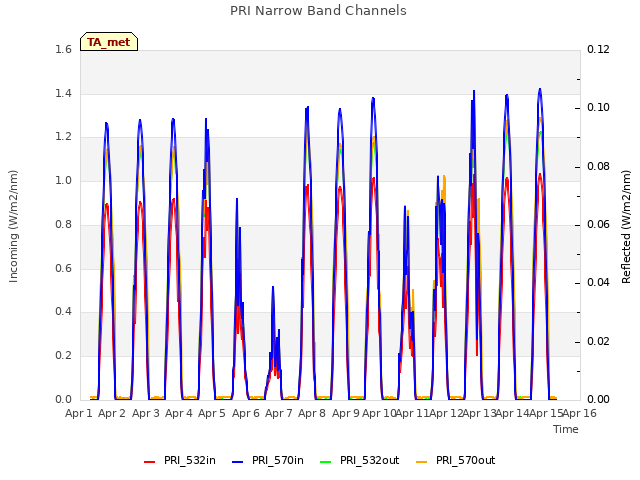Click the 0.8 left axis value

(x=63, y=224)
